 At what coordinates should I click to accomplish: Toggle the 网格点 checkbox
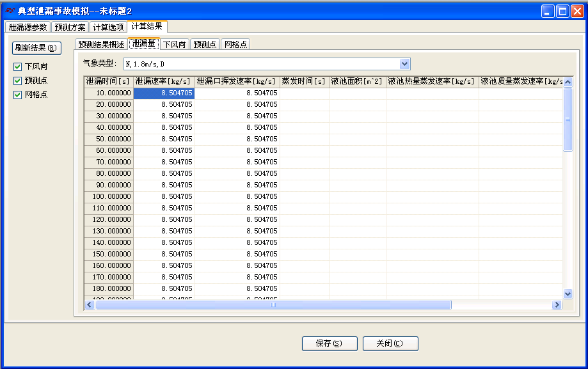click(18, 95)
